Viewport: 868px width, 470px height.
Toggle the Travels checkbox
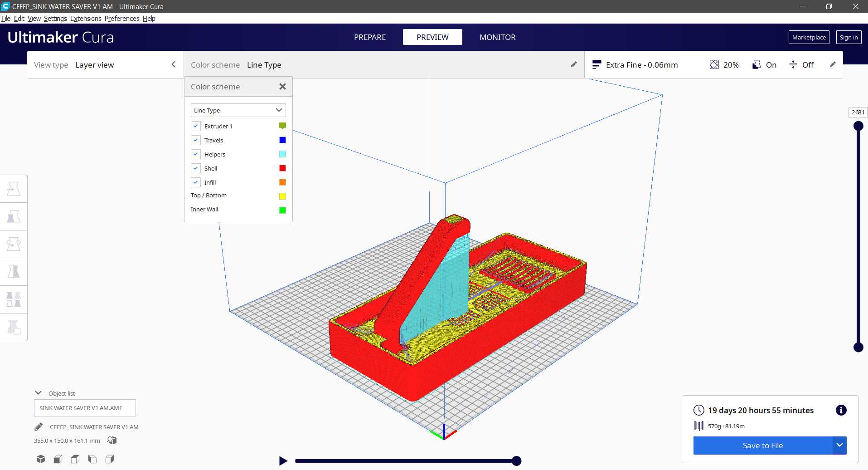[196, 140]
